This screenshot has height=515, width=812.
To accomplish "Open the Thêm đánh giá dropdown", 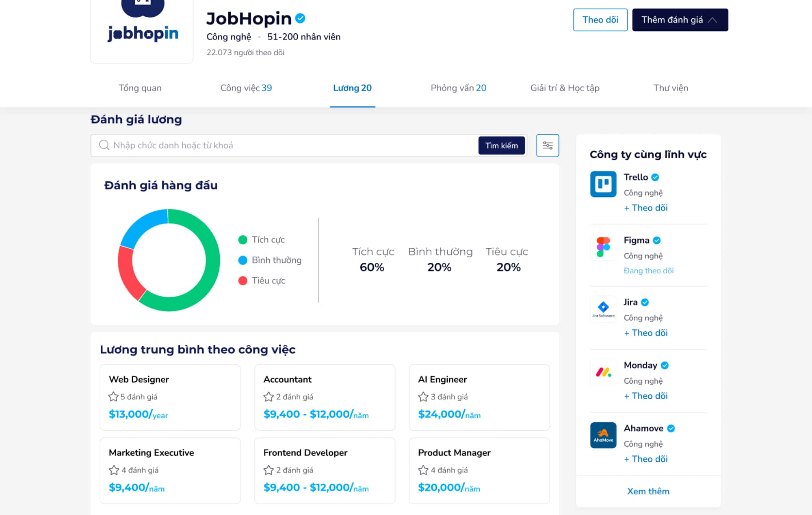I will [680, 20].
